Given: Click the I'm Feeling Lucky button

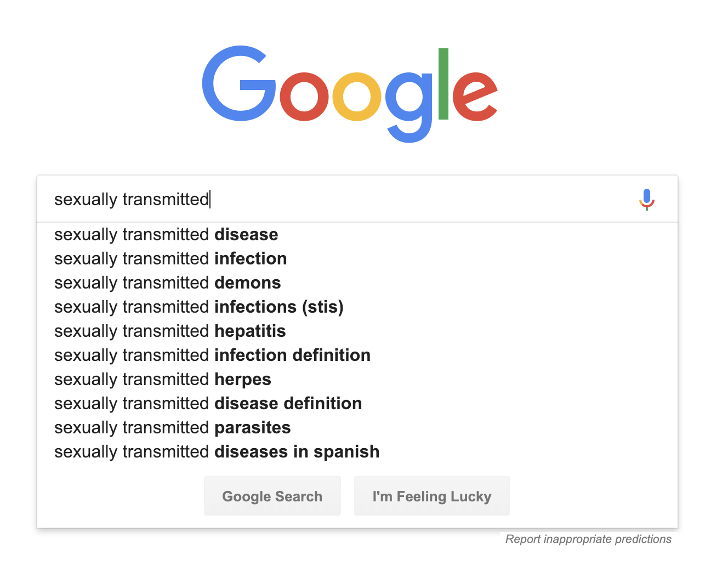Looking at the screenshot, I should (432, 496).
